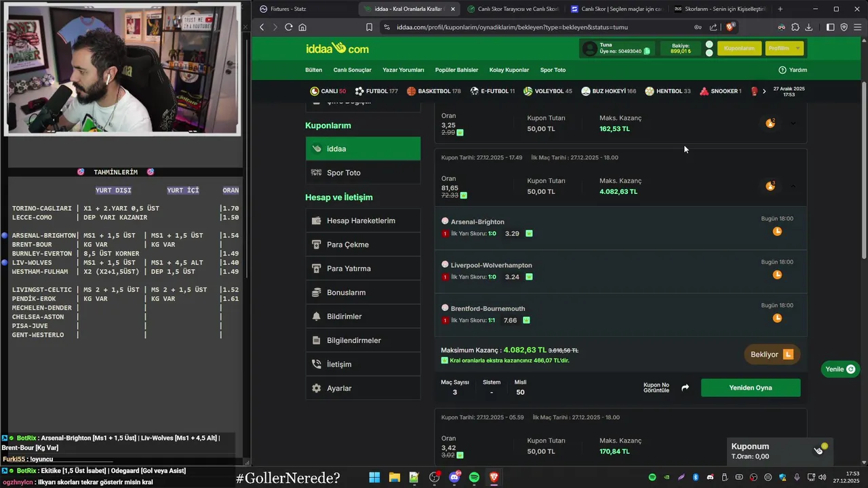Open Bonuslarım in sidebar
The width and height of the screenshot is (868, 488).
(363, 292)
